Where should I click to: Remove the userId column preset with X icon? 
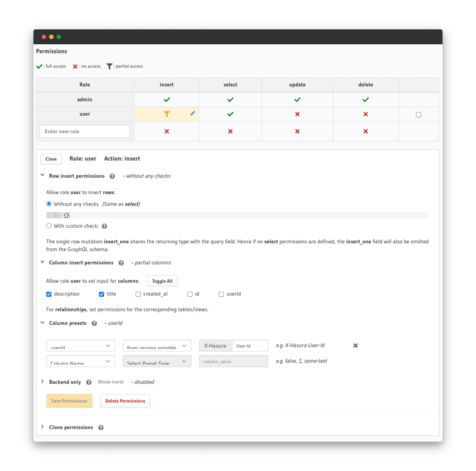(356, 346)
